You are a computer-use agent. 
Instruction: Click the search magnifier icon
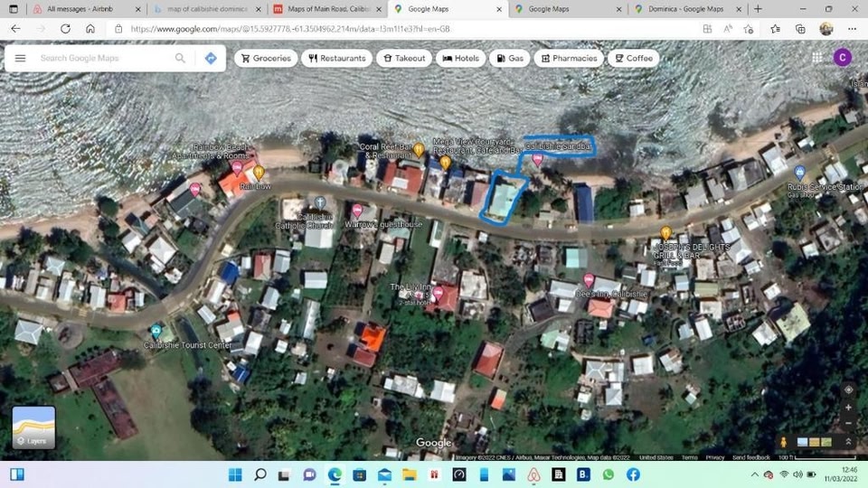coord(181,58)
